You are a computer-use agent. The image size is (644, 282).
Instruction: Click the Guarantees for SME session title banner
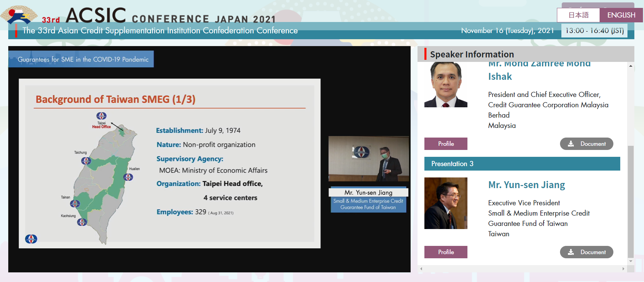(81, 59)
